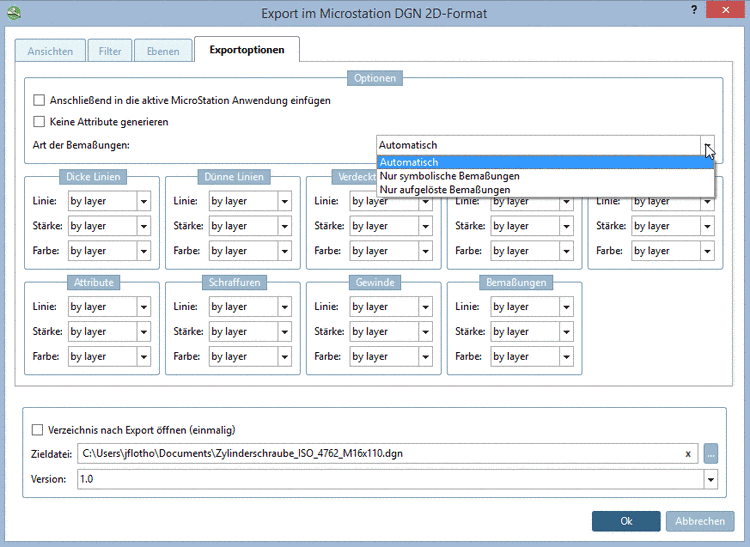
Task: Open help with the question mark icon
Action: [694, 10]
